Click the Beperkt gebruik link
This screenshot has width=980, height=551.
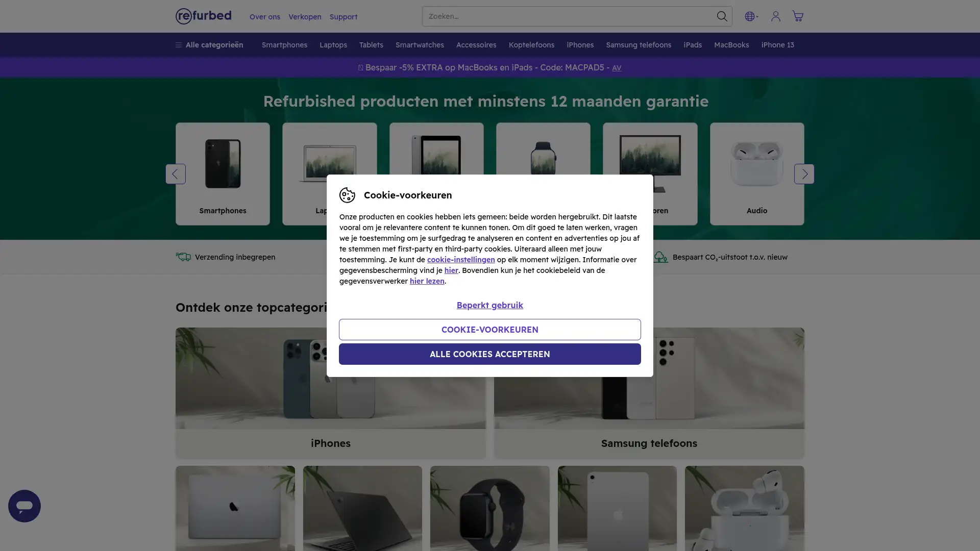[489, 305]
